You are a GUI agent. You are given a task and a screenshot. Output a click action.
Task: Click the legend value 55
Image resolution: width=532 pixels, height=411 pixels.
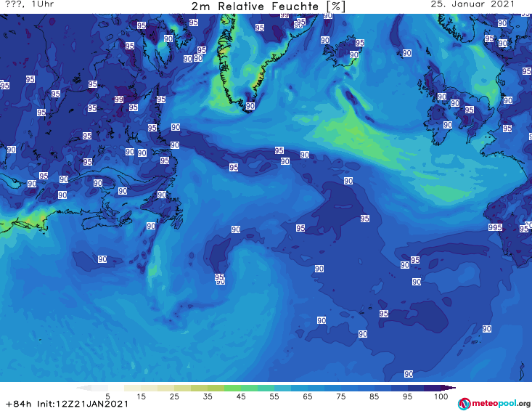pos(274,396)
